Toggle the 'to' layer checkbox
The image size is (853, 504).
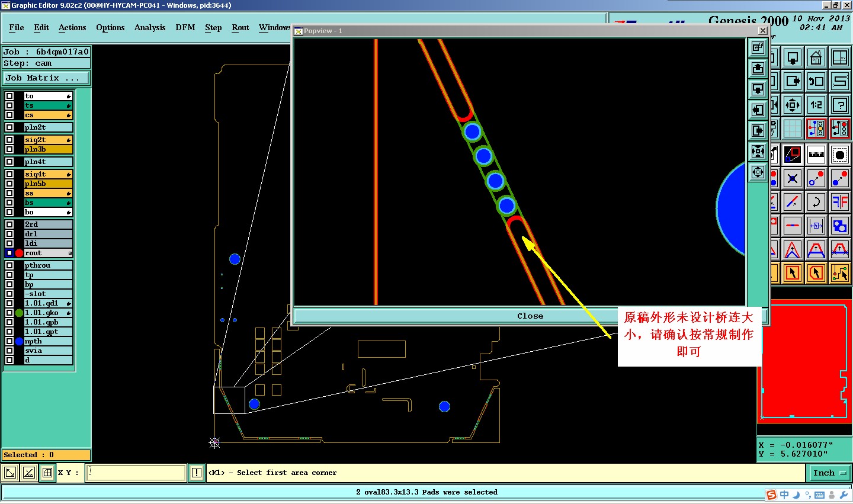point(9,96)
